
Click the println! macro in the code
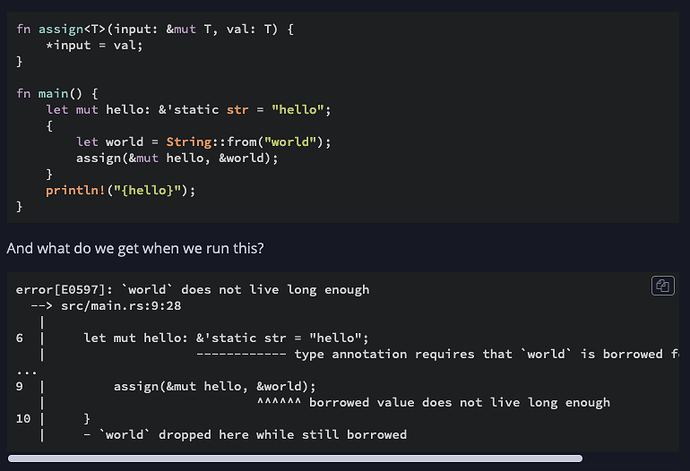point(75,190)
